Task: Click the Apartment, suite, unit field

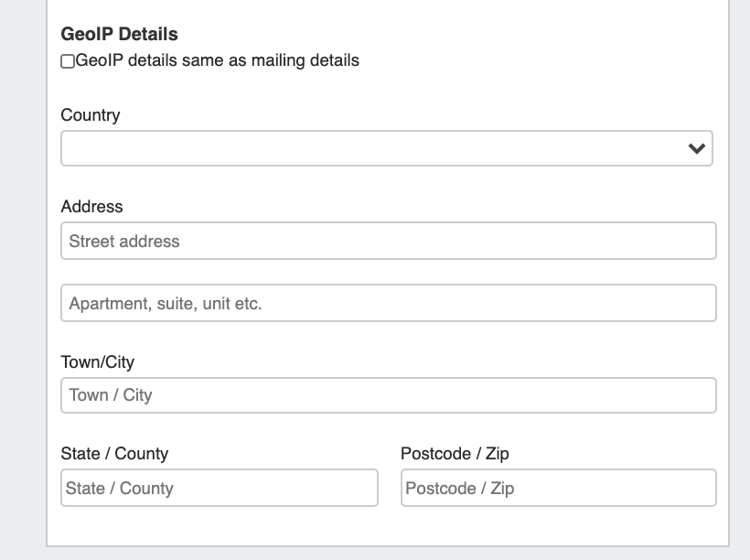Action: (388, 304)
